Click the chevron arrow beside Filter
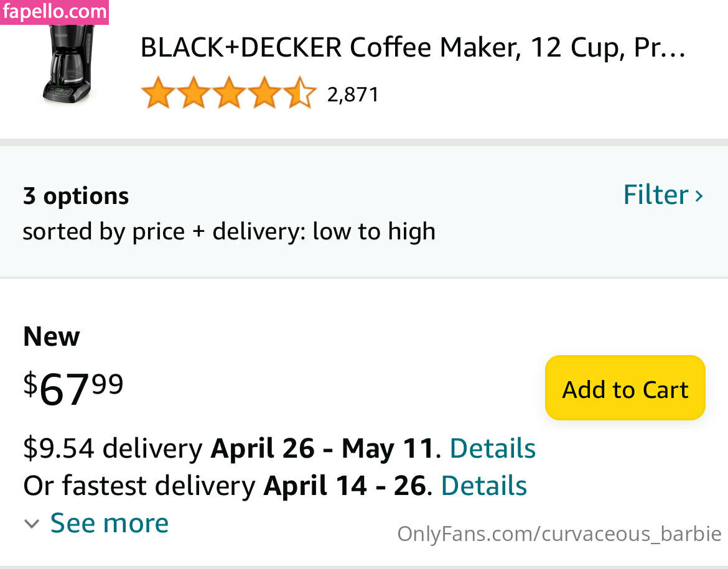 [699, 196]
